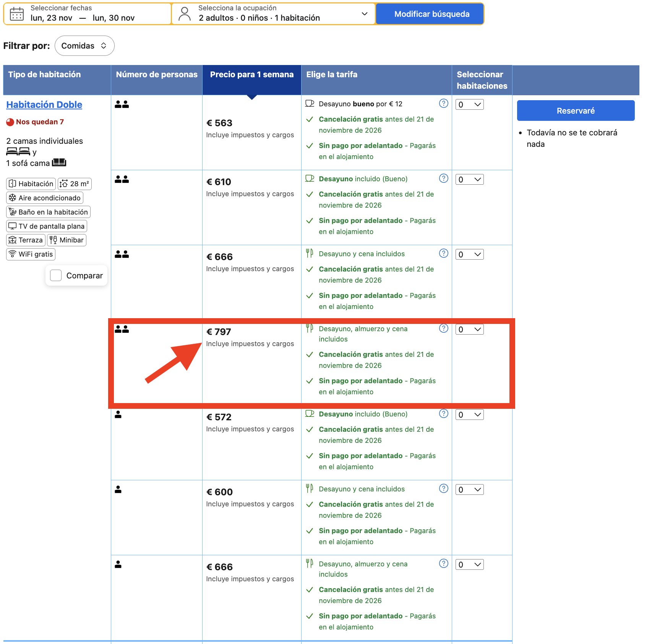
Task: Click the Minibar amenity icon
Action: (54, 240)
